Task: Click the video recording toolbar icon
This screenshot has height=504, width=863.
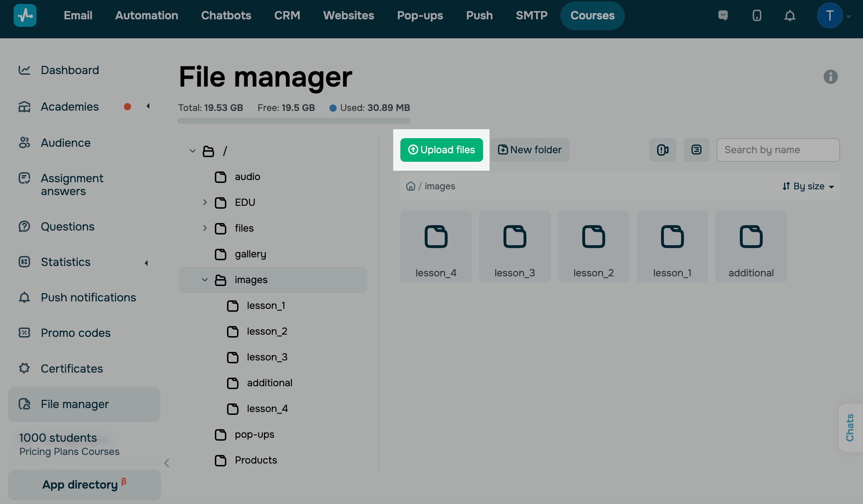Action: (662, 150)
